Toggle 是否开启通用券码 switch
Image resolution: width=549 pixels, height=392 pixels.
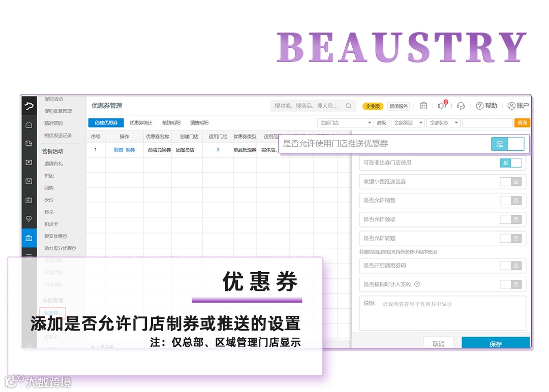pyautogui.click(x=511, y=266)
